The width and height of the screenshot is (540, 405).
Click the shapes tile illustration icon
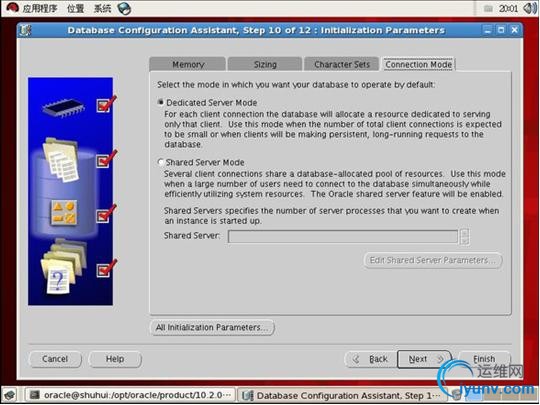point(64,213)
